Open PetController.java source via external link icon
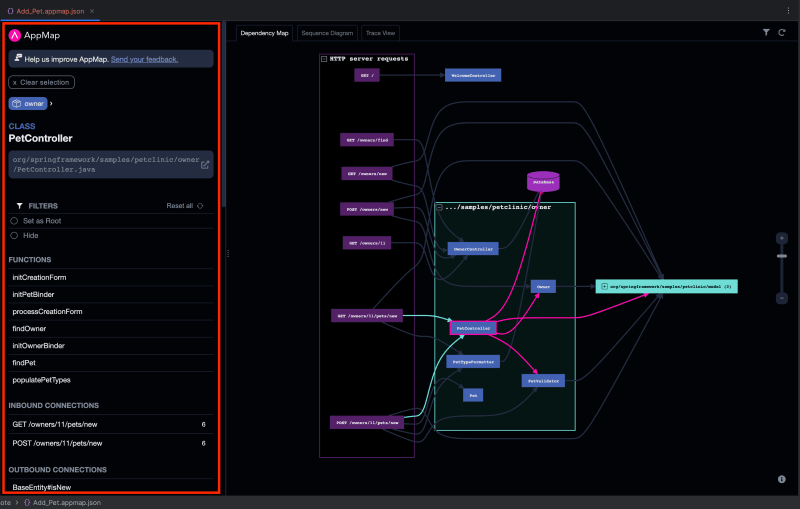Image resolution: width=800 pixels, height=509 pixels. (x=205, y=165)
